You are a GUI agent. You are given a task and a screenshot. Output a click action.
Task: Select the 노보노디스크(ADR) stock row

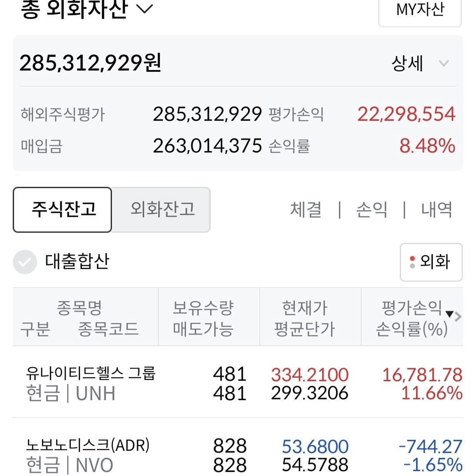click(x=88, y=455)
